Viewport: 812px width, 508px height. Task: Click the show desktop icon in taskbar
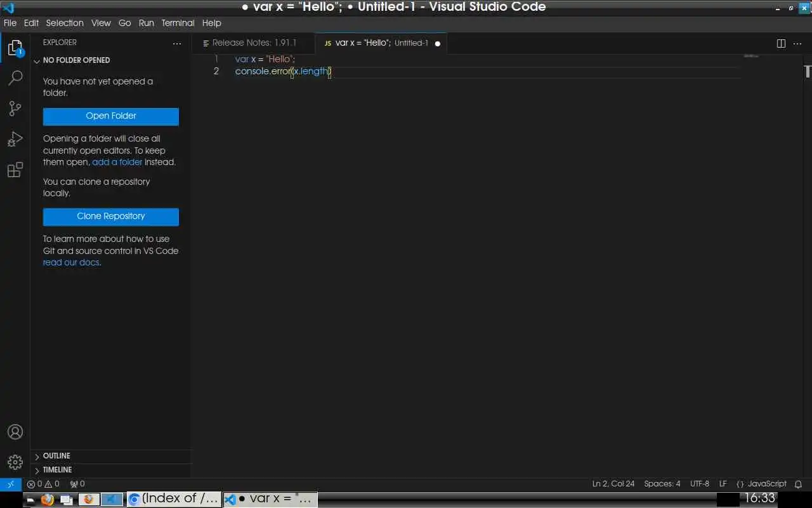(30, 500)
